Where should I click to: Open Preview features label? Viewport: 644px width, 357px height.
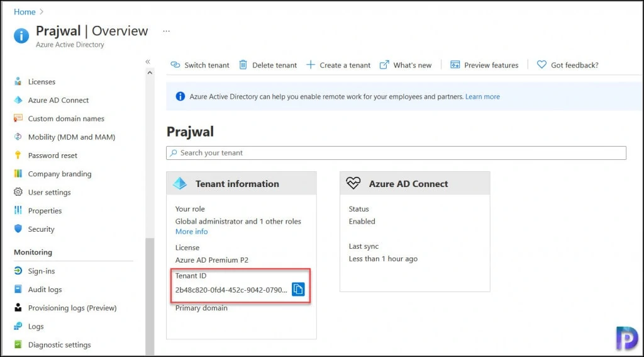(491, 65)
